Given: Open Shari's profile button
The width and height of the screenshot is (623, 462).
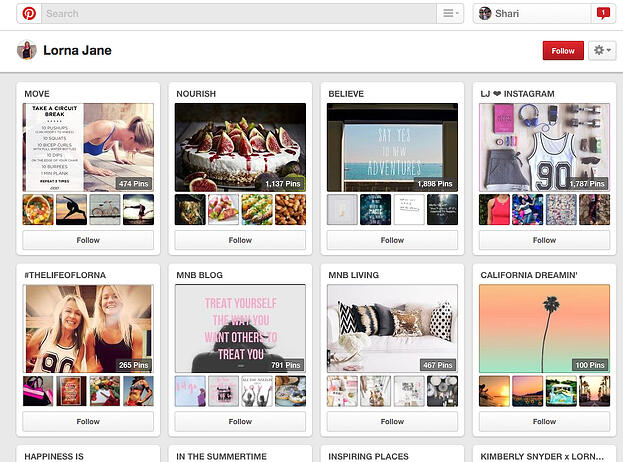Looking at the screenshot, I should tap(532, 14).
